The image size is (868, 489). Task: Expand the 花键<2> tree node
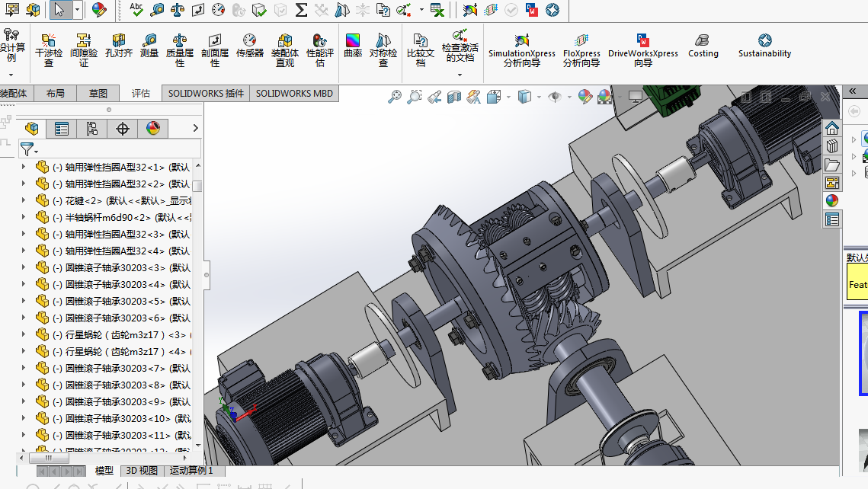pyautogui.click(x=24, y=200)
